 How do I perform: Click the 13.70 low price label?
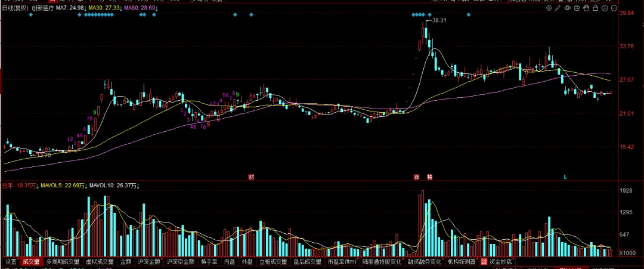(44, 155)
